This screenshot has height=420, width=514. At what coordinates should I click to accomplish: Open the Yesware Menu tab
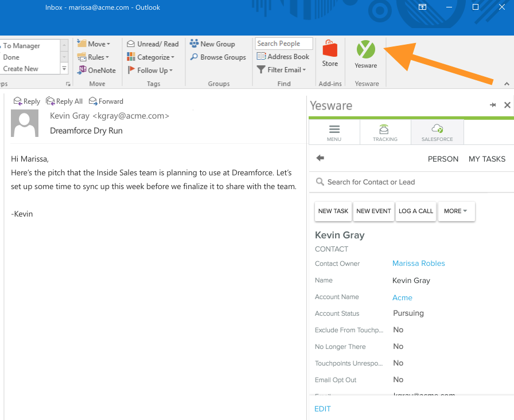(334, 132)
